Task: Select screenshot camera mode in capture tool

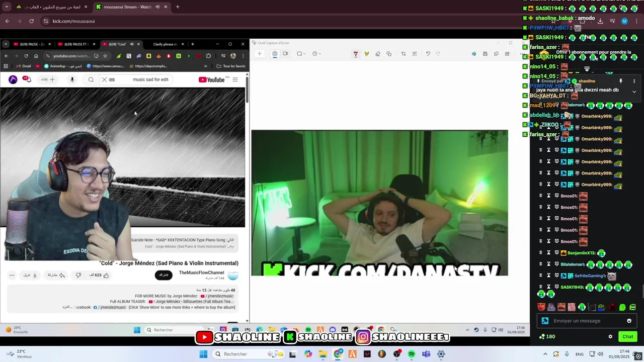Action: pos(275,54)
